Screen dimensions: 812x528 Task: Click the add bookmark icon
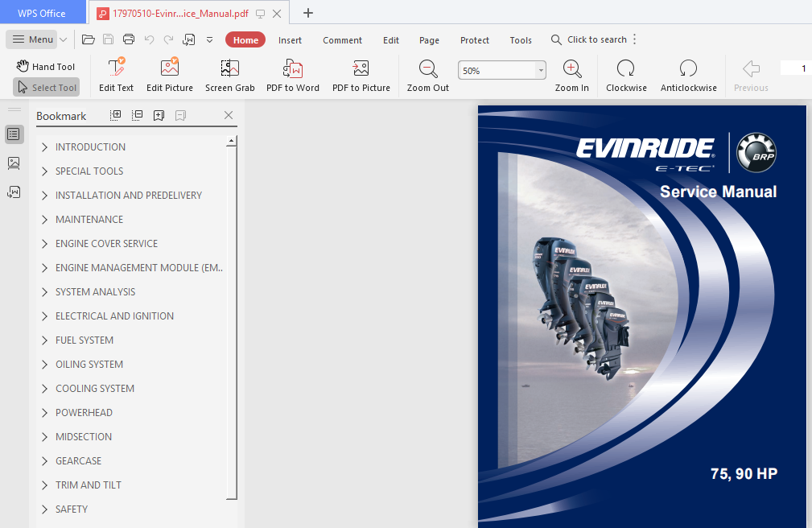[159, 115]
